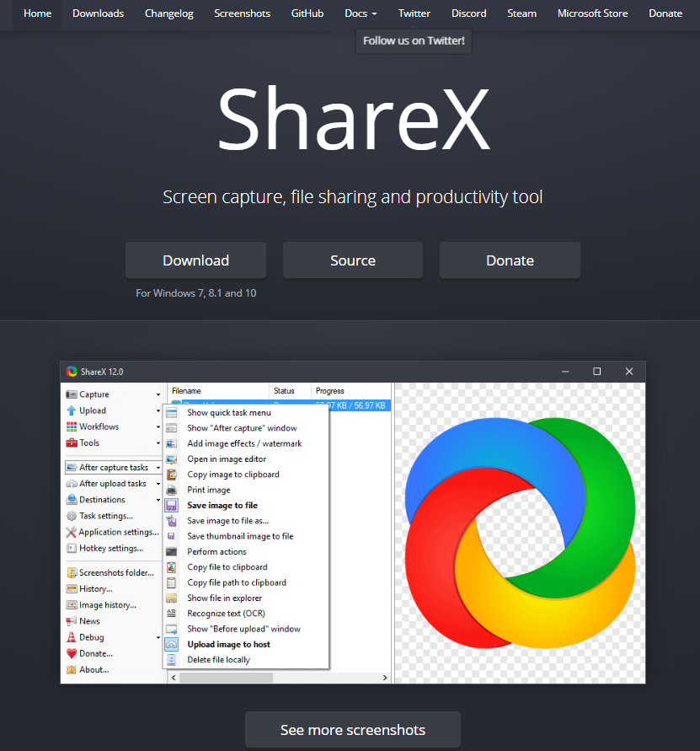Toggle Show "Before upload" window option

coord(246,629)
